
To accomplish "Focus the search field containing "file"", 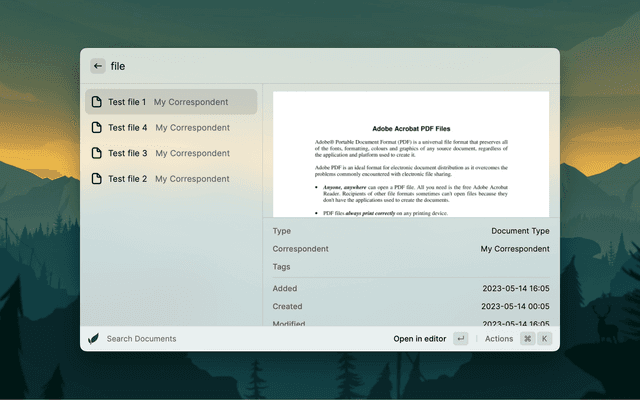I will point(300,66).
